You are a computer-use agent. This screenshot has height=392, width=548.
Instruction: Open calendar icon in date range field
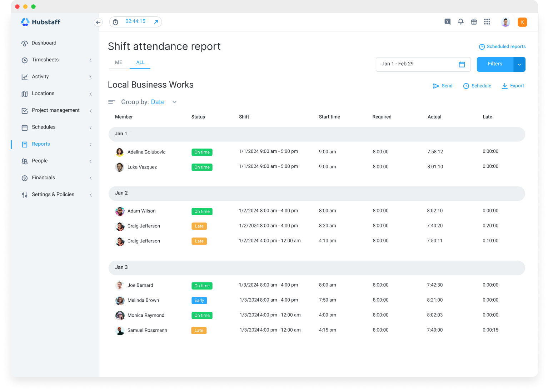[462, 64]
